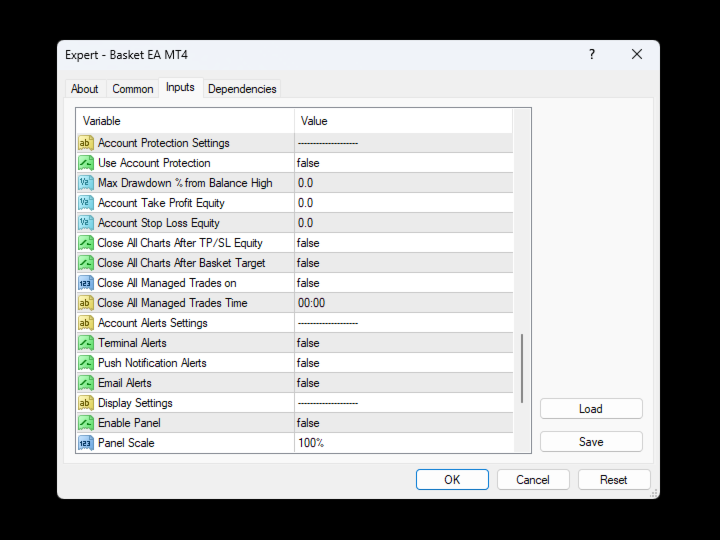This screenshot has width=720, height=540.
Task: Click the Variable column header
Action: pyautogui.click(x=185, y=121)
